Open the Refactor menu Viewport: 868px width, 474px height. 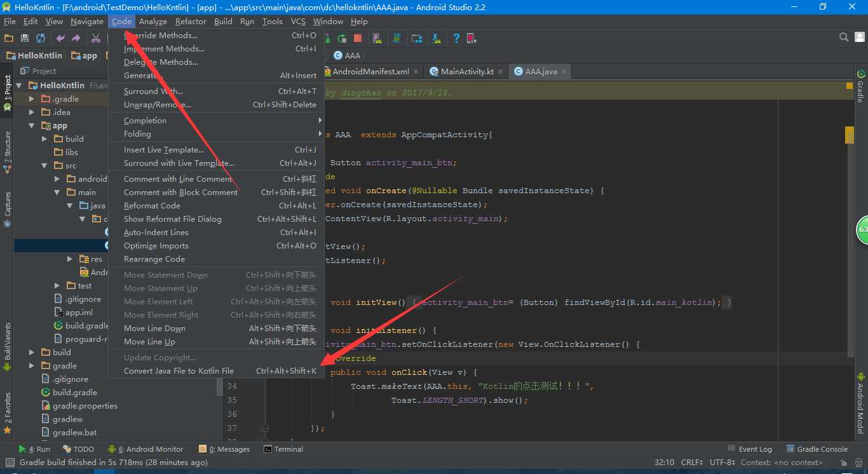tap(191, 21)
